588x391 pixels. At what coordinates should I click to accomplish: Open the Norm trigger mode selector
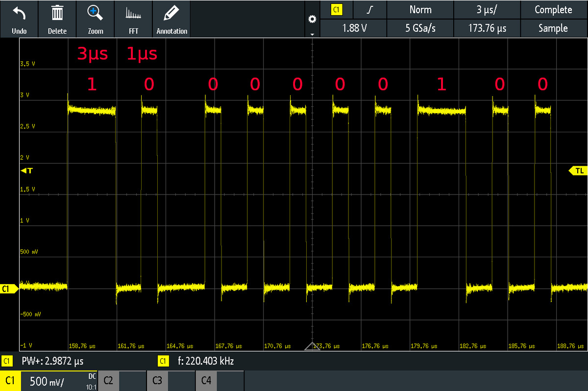click(x=420, y=9)
